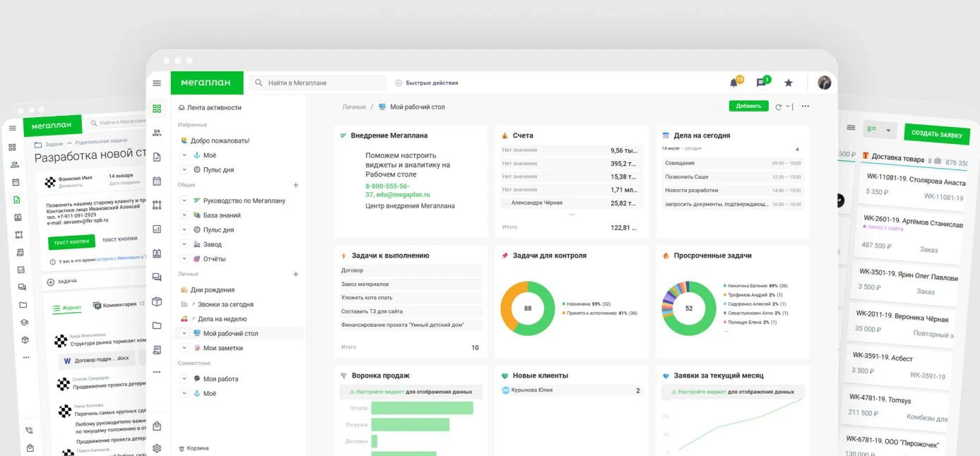Open the employees sidebar icon in main window

pos(157,133)
